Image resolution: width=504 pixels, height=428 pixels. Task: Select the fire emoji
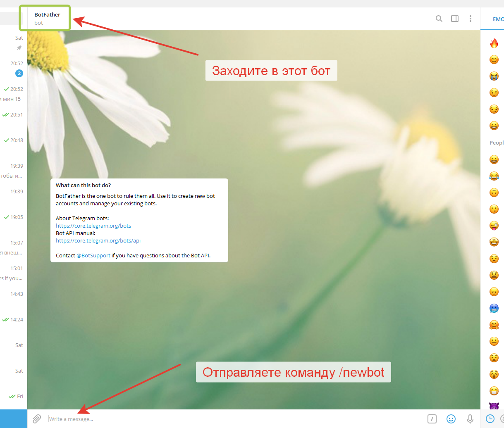[494, 43]
